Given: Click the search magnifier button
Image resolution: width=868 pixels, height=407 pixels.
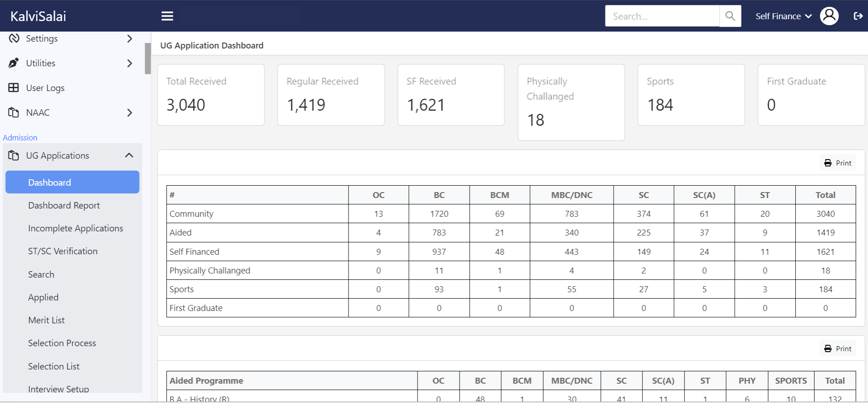Looking at the screenshot, I should click(730, 16).
